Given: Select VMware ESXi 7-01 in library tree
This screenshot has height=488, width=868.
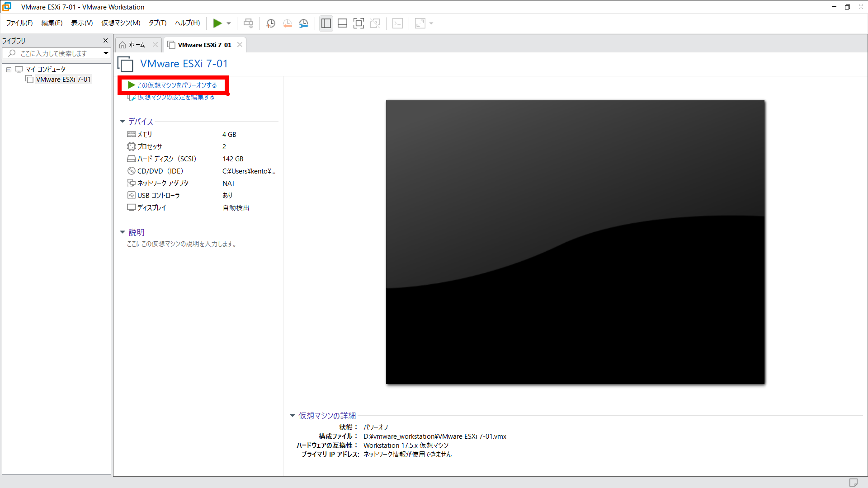Looking at the screenshot, I should pyautogui.click(x=63, y=80).
